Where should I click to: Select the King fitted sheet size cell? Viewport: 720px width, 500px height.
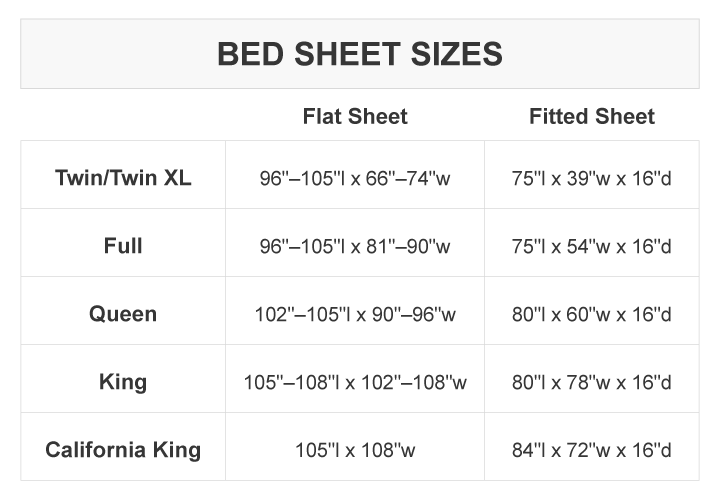pyautogui.click(x=592, y=382)
